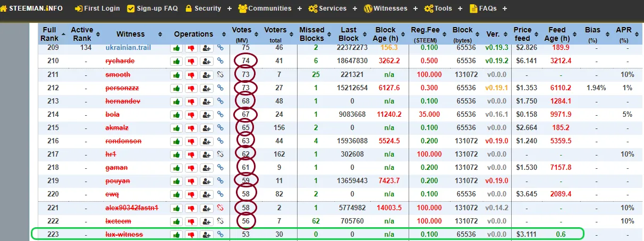Image resolution: width=644 pixels, height=241 pixels.
Task: Upvote lux-witness with thumbs-up icon
Action: coord(175,234)
